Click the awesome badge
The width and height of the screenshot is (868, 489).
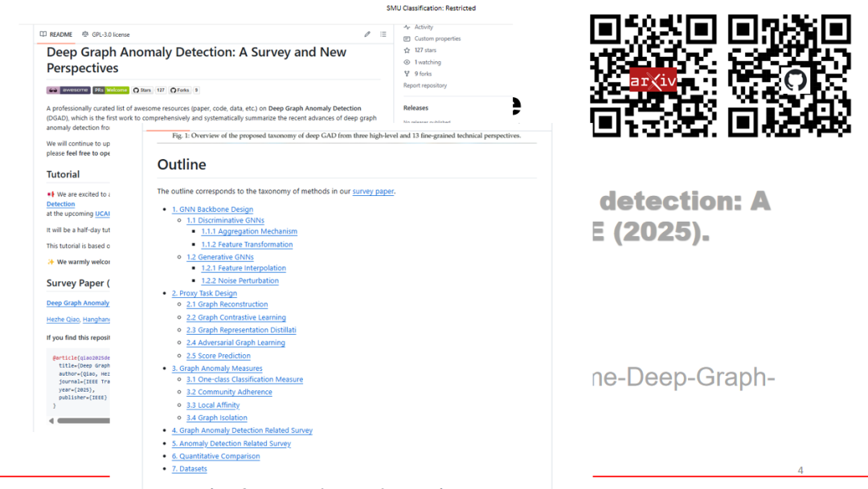coord(68,90)
